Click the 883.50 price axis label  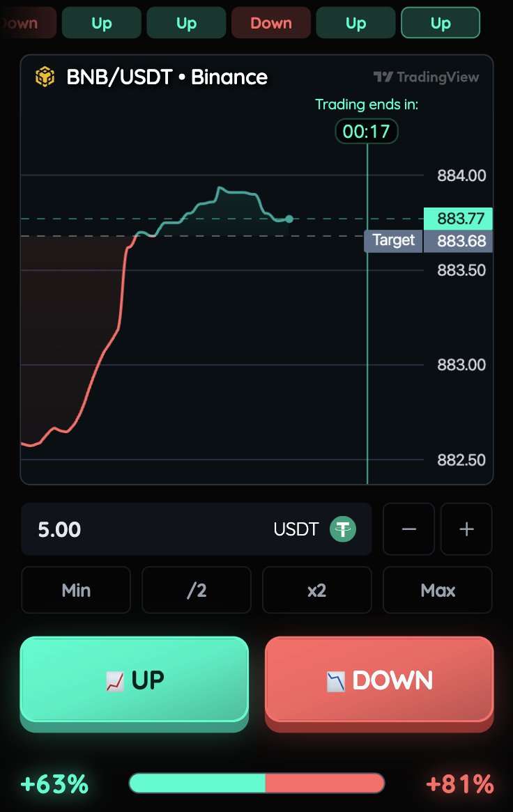(x=461, y=270)
